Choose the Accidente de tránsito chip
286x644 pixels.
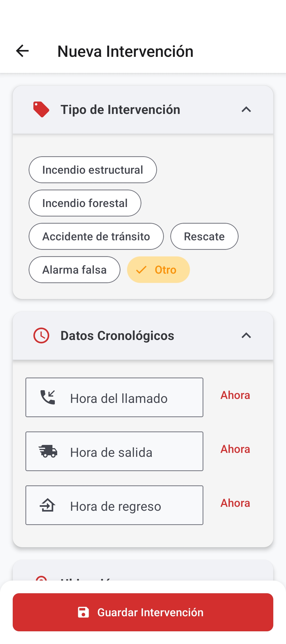[96, 236]
